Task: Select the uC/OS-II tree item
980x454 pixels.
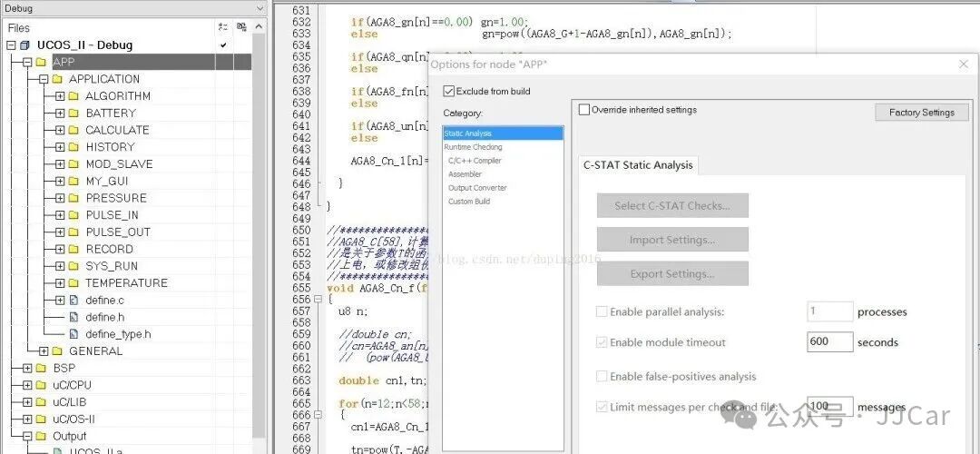Action: pyautogui.click(x=73, y=419)
